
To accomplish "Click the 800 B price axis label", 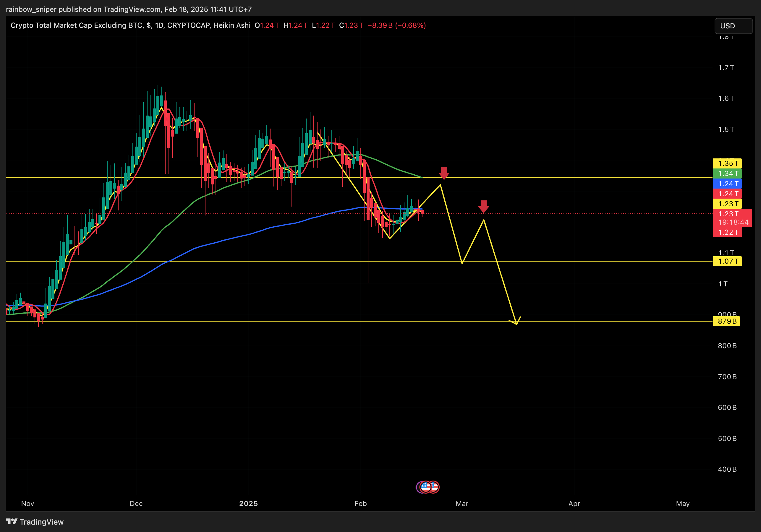I will (x=727, y=346).
